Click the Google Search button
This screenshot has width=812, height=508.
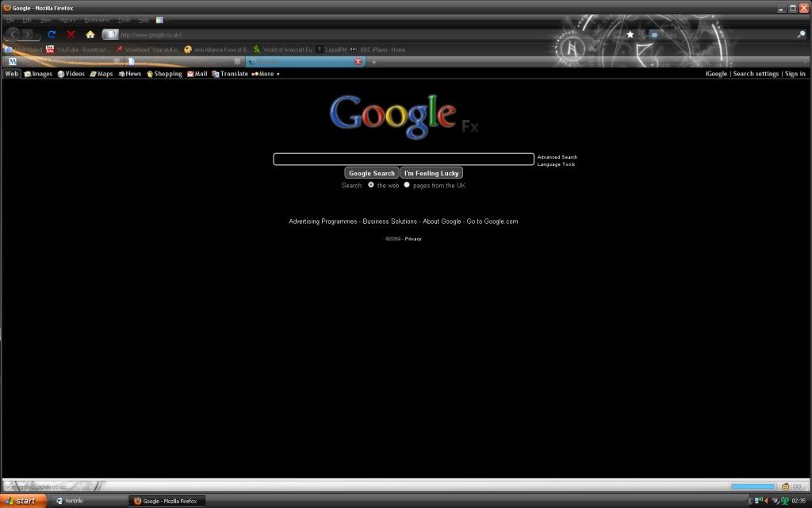[x=372, y=173]
